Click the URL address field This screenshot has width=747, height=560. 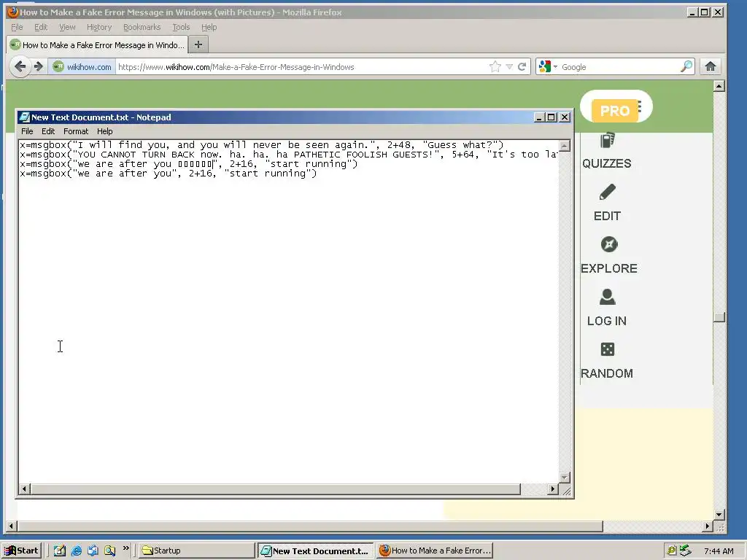pos(302,66)
